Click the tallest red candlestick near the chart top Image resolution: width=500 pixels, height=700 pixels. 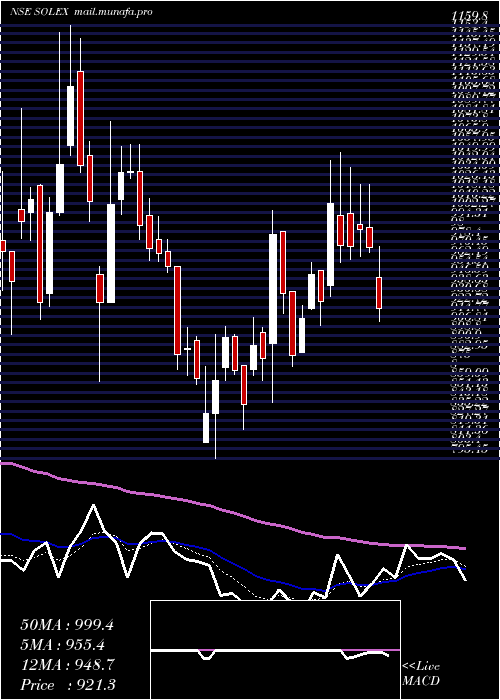tap(80, 118)
